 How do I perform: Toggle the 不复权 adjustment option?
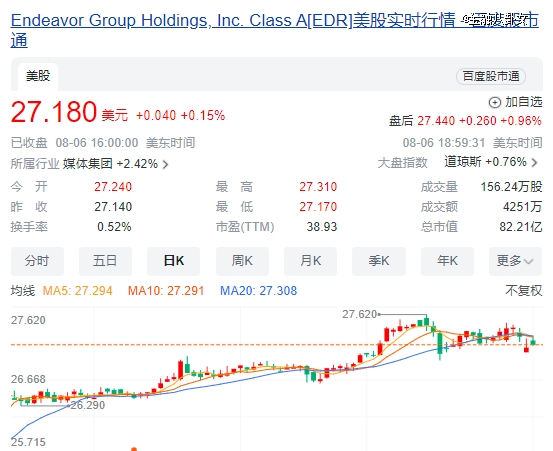[524, 291]
